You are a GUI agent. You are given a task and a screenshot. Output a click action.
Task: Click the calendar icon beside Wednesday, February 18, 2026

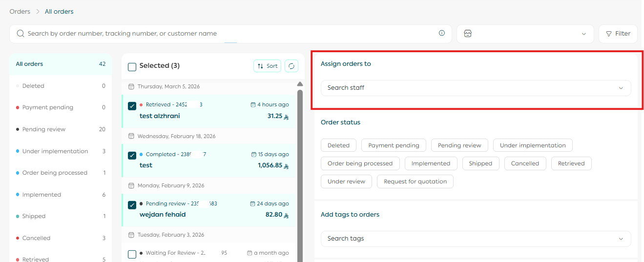131,137
